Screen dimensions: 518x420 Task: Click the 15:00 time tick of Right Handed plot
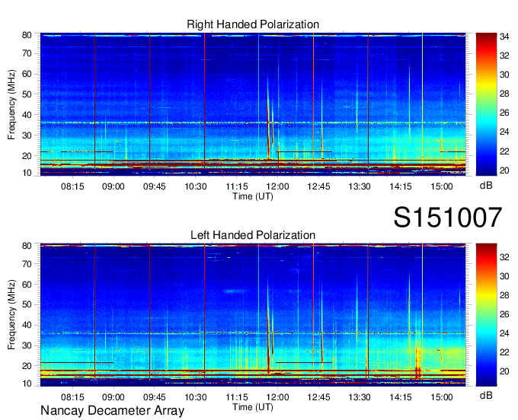pos(442,186)
